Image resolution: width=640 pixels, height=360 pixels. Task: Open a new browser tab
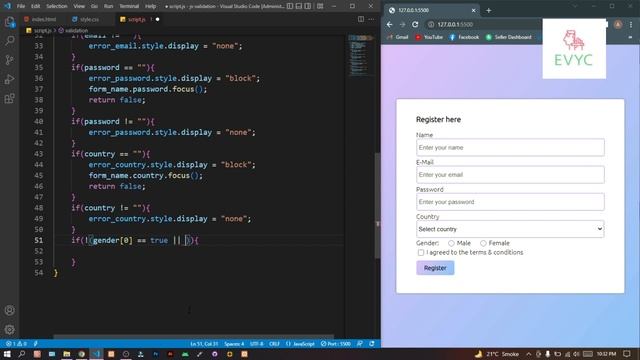[489, 10]
